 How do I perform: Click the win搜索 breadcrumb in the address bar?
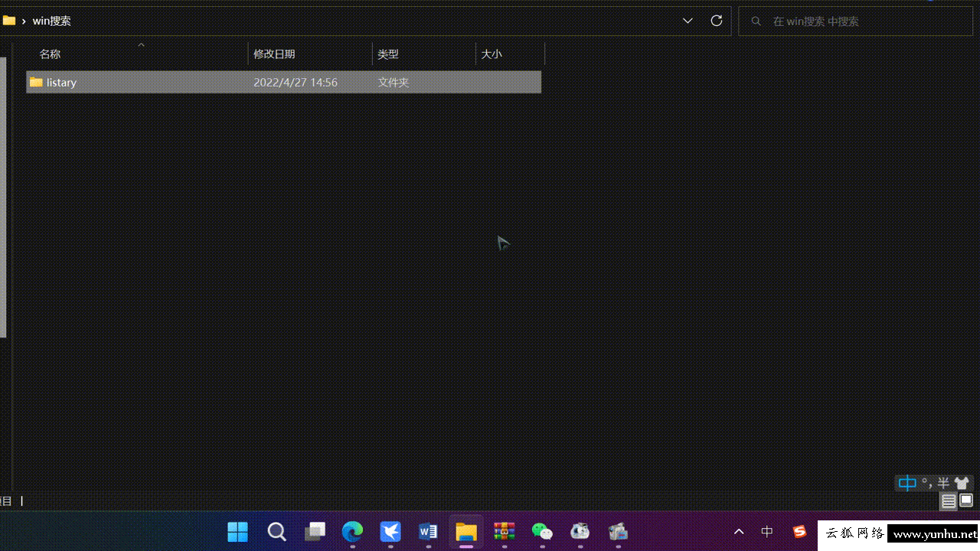52,21
